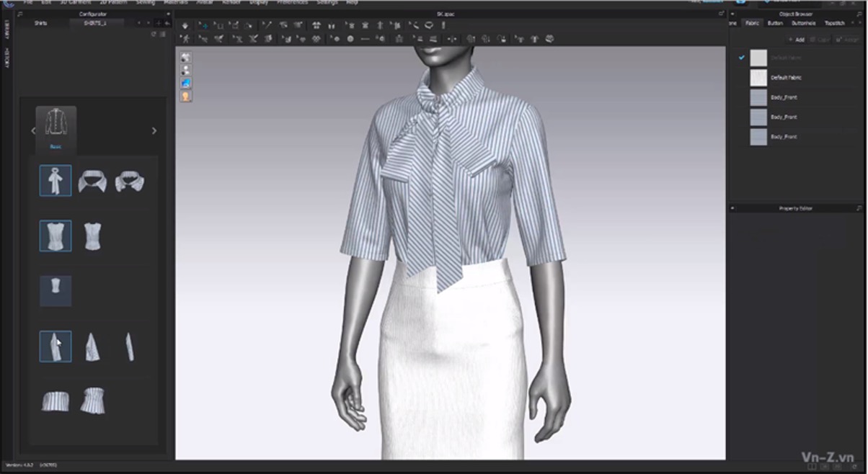Go to previous block with left chevron
This screenshot has width=868, height=474.
pyautogui.click(x=32, y=130)
